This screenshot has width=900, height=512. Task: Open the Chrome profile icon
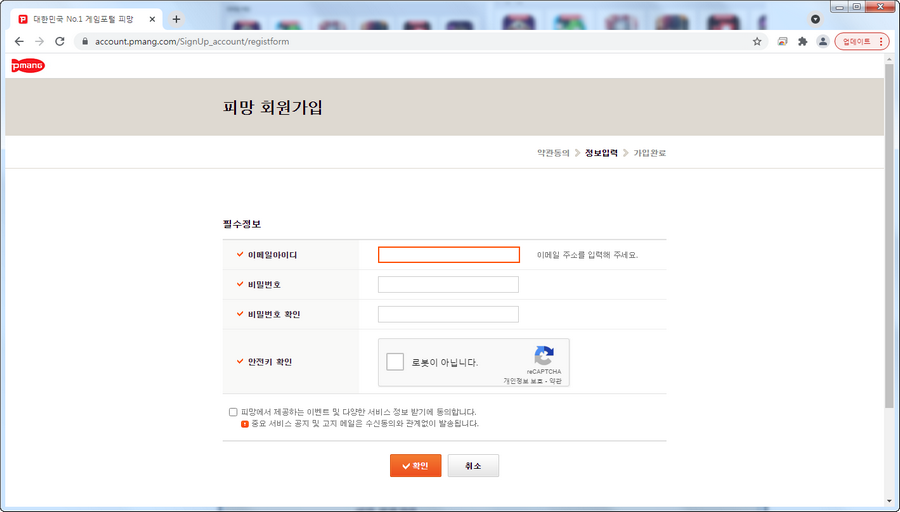(x=823, y=41)
